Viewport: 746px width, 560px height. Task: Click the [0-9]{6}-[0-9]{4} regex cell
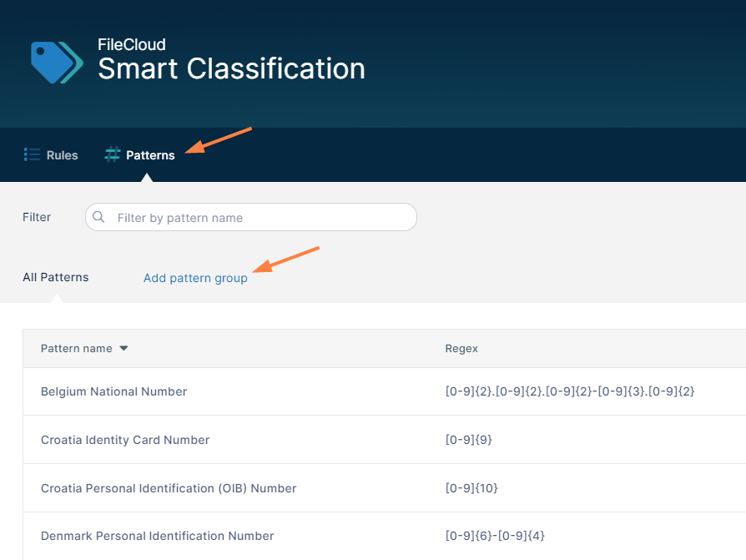coord(495,536)
